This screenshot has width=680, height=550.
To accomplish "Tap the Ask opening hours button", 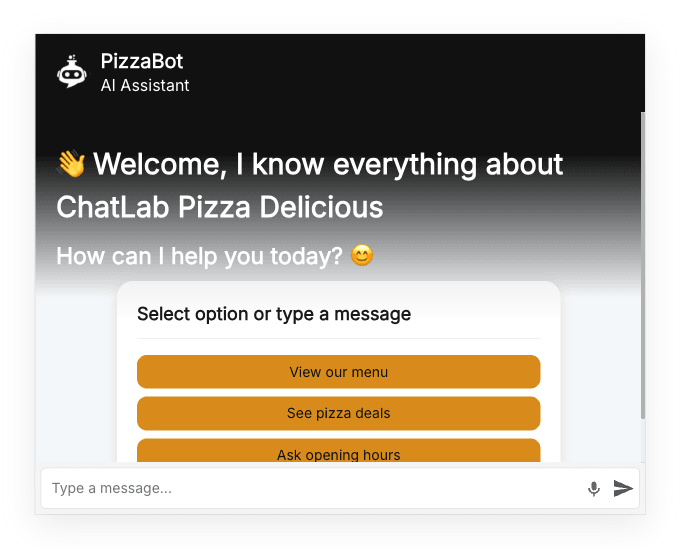I will 338,452.
